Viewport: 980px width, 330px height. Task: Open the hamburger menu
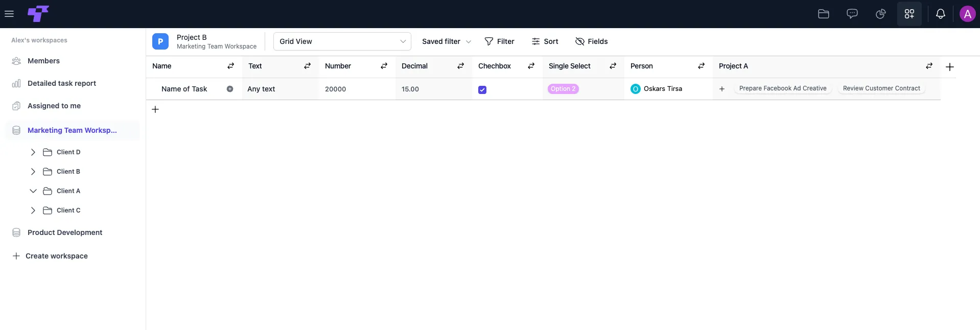coord(9,14)
